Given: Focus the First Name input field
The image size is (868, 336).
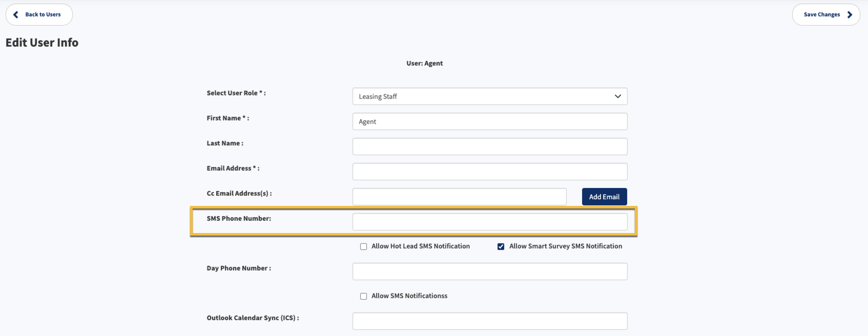Looking at the screenshot, I should tap(490, 122).
